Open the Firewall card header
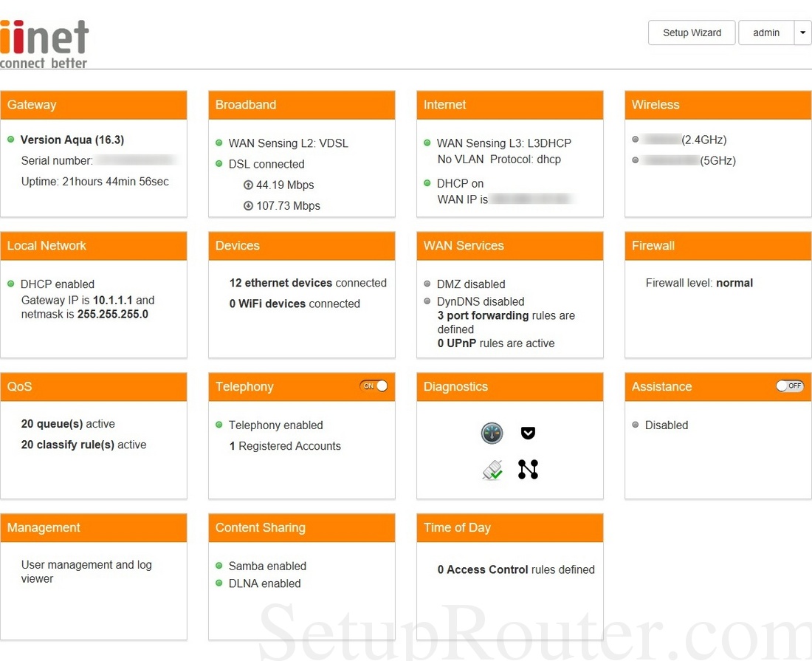This screenshot has width=812, height=661. (x=718, y=246)
